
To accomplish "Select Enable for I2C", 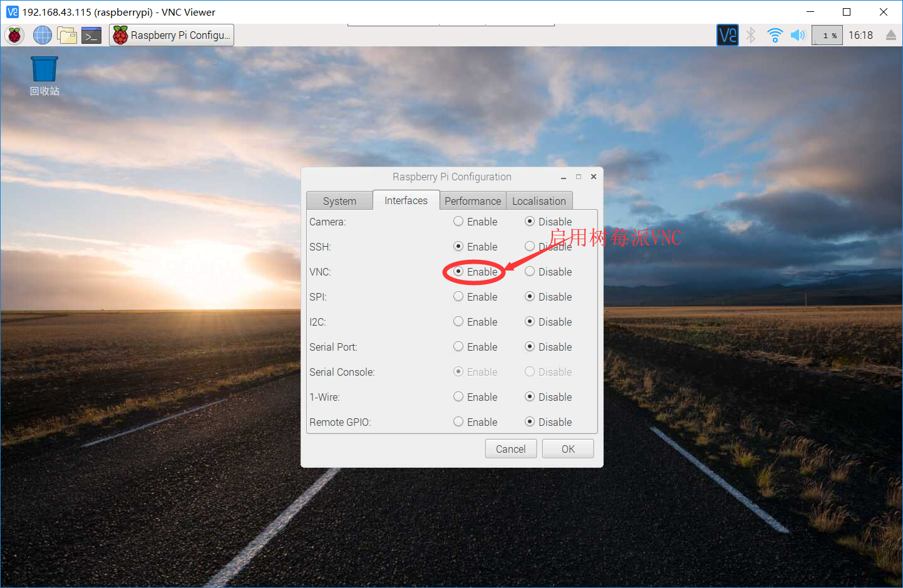I will tap(475, 322).
